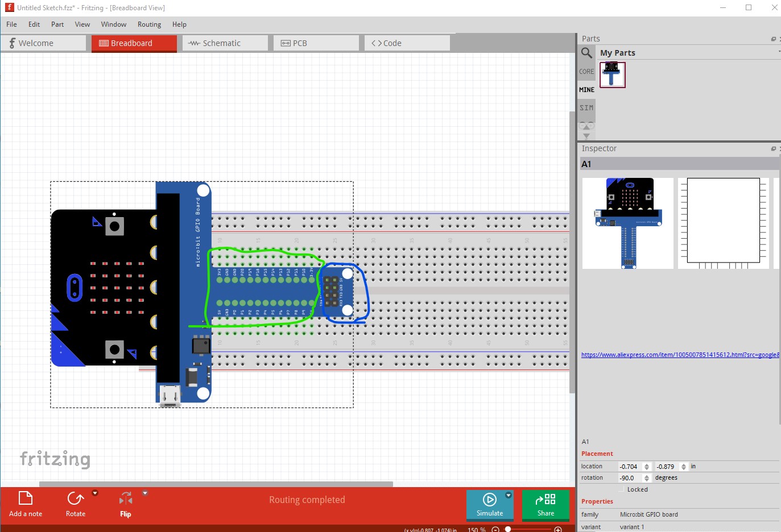This screenshot has height=532, width=781.
Task: Click the rotation degrees input field
Action: pyautogui.click(x=630, y=478)
